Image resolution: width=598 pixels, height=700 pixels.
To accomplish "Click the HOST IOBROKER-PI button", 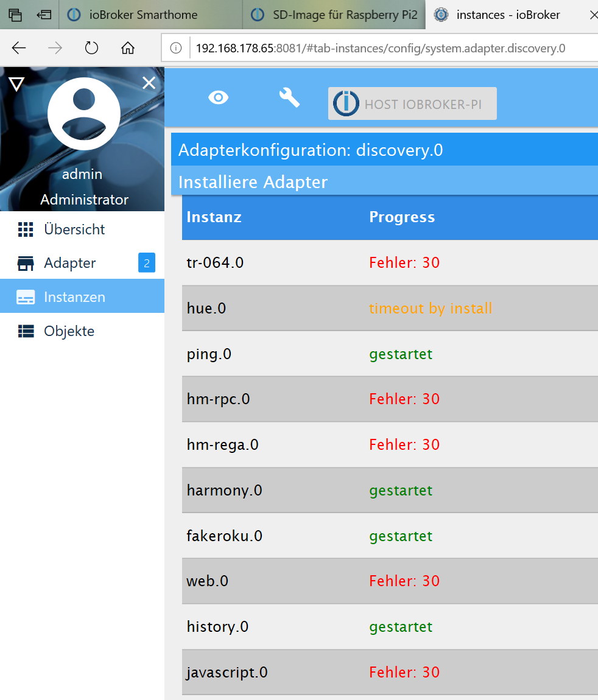I will click(412, 103).
